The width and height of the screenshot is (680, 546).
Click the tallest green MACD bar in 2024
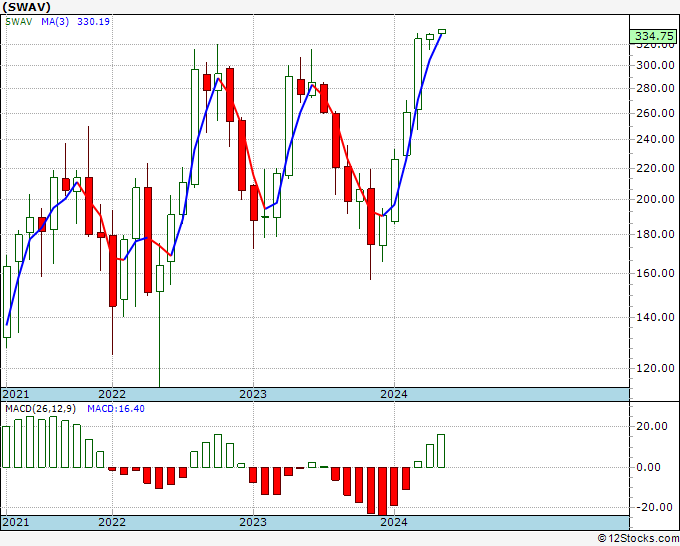[441, 451]
